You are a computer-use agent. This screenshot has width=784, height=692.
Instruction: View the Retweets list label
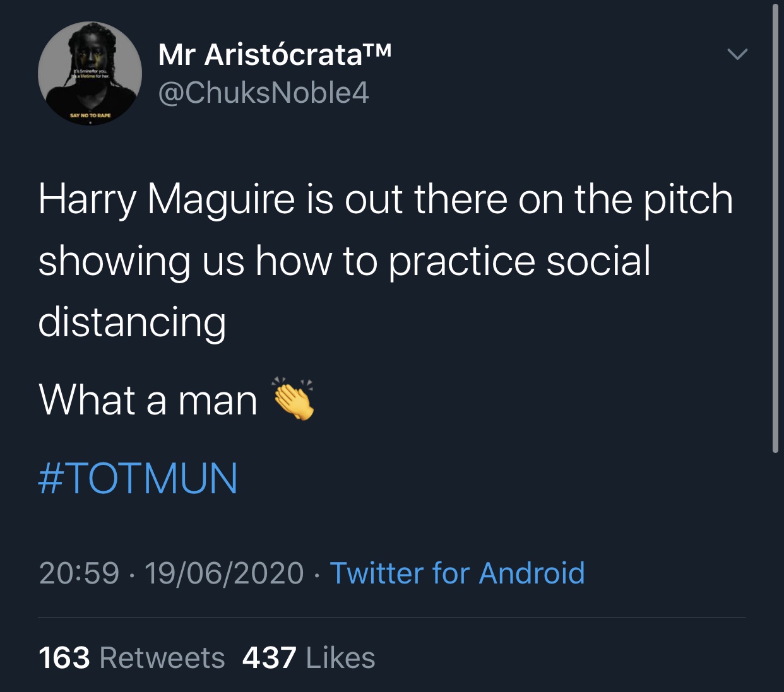(162, 658)
